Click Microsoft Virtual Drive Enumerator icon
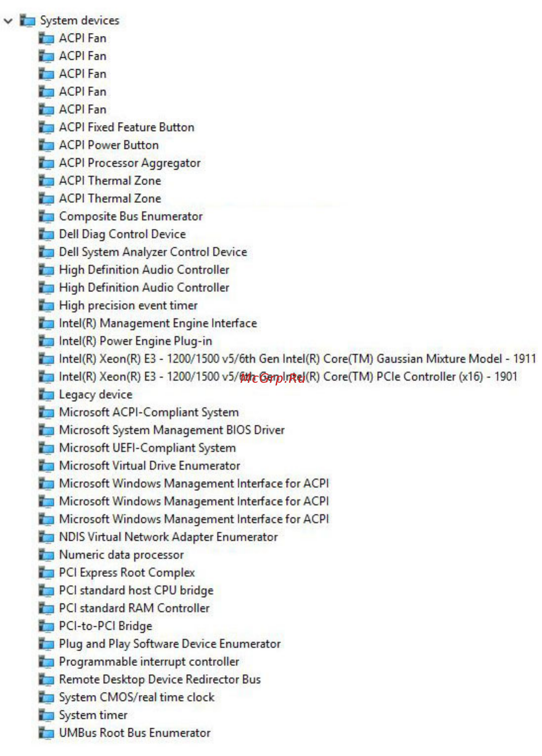The width and height of the screenshot is (542, 756). [46, 465]
